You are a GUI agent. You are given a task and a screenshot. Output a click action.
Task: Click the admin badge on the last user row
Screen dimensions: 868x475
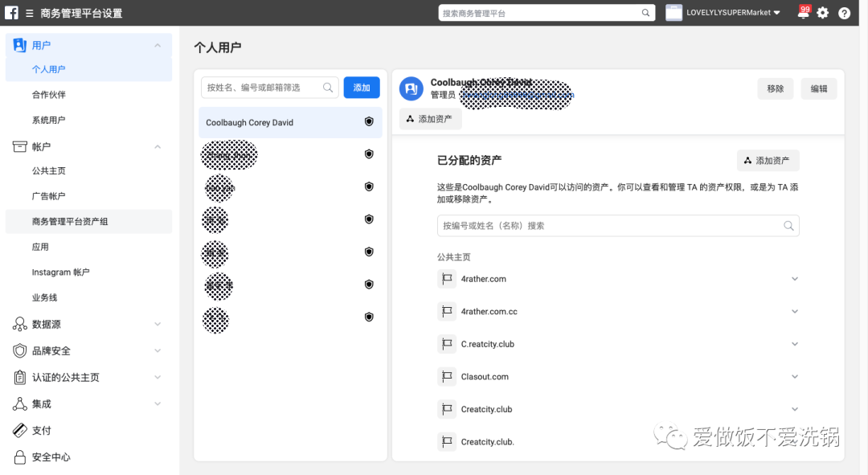click(369, 317)
